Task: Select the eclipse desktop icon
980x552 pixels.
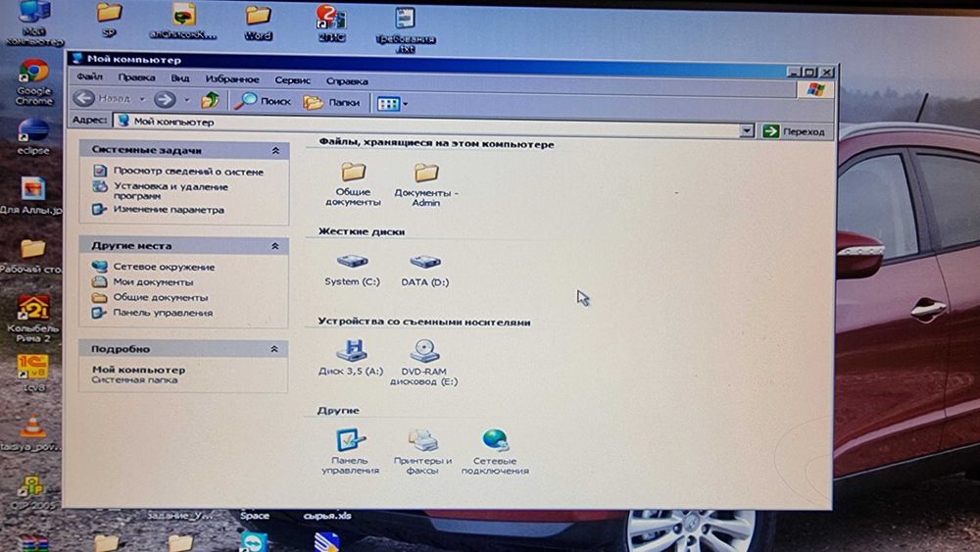Action: (33, 136)
